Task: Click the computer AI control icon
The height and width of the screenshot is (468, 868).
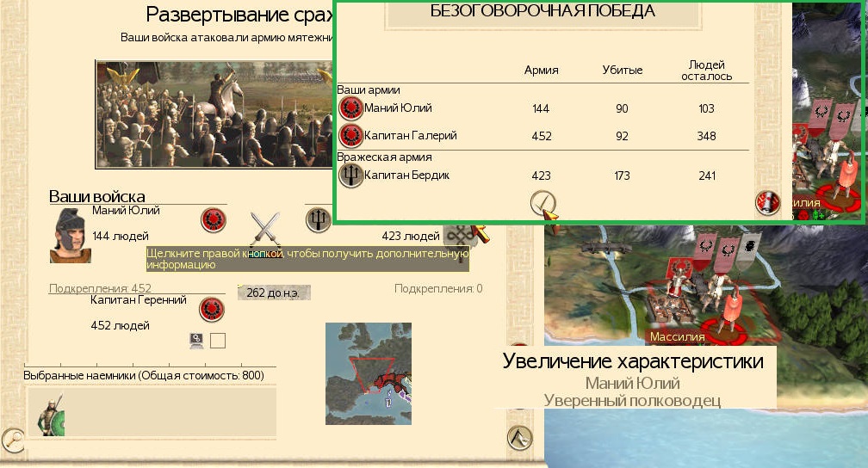Action: (x=196, y=341)
